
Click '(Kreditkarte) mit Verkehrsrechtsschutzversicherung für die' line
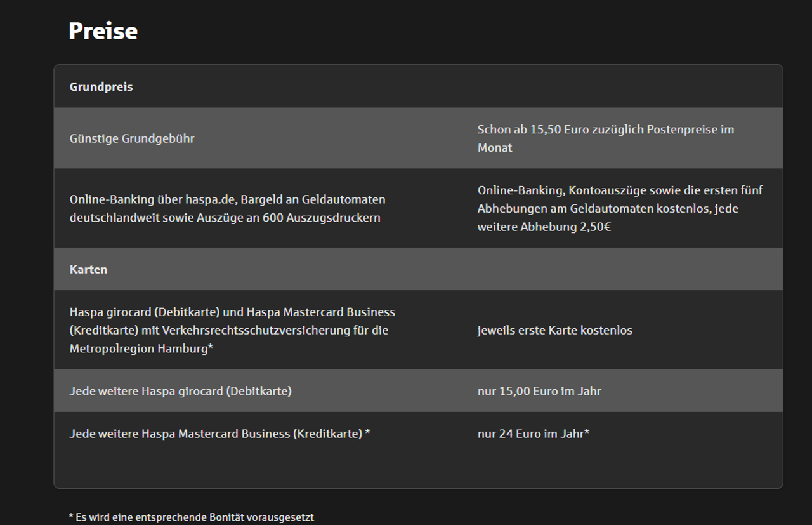click(x=229, y=330)
